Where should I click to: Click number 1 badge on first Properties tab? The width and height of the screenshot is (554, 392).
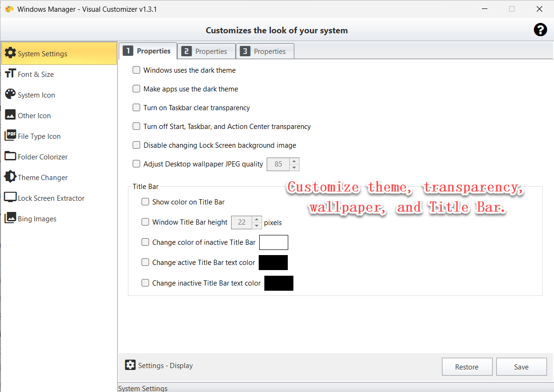point(128,51)
